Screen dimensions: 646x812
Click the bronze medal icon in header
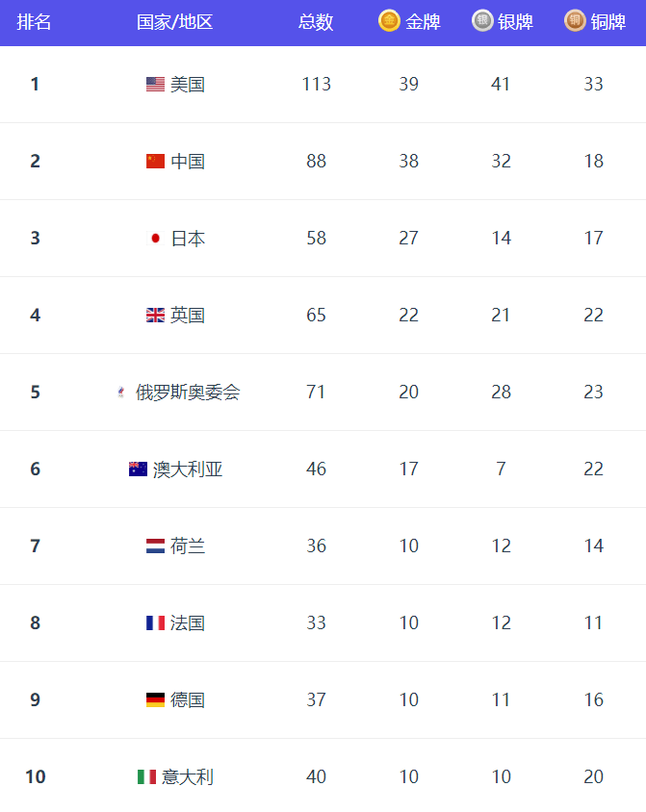point(575,21)
